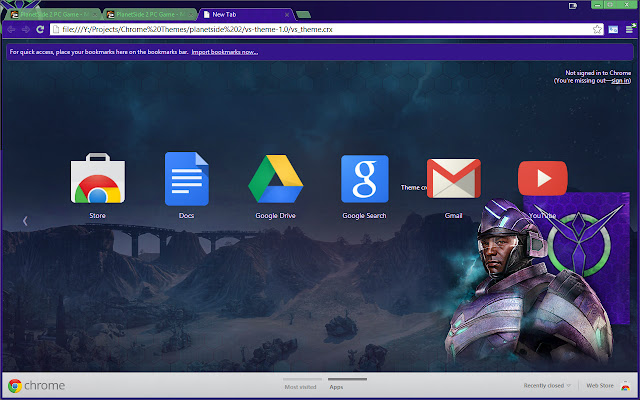This screenshot has height=400, width=640.
Task: Open the Google Drive app icon
Action: point(276,178)
